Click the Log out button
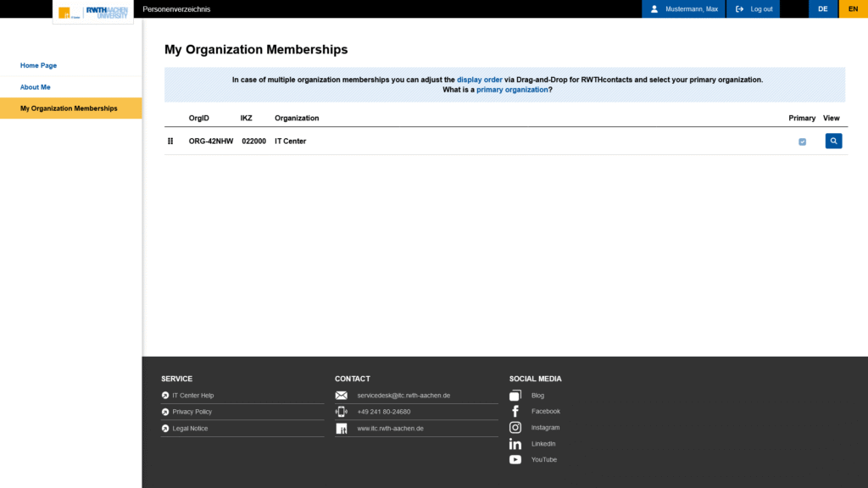The width and height of the screenshot is (868, 488). [x=753, y=8]
